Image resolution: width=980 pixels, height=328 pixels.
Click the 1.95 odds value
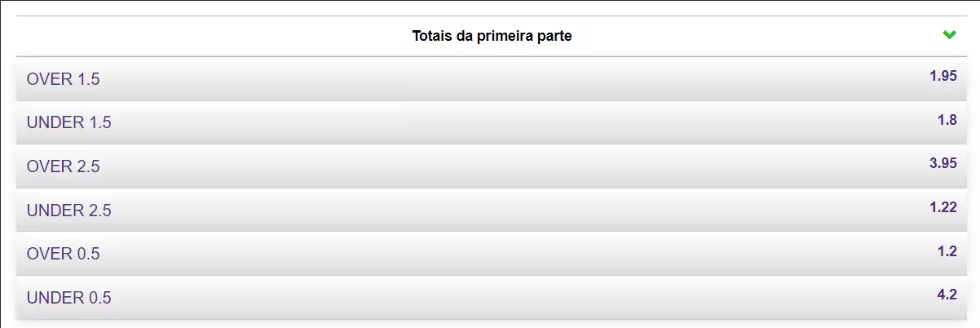[x=942, y=76]
